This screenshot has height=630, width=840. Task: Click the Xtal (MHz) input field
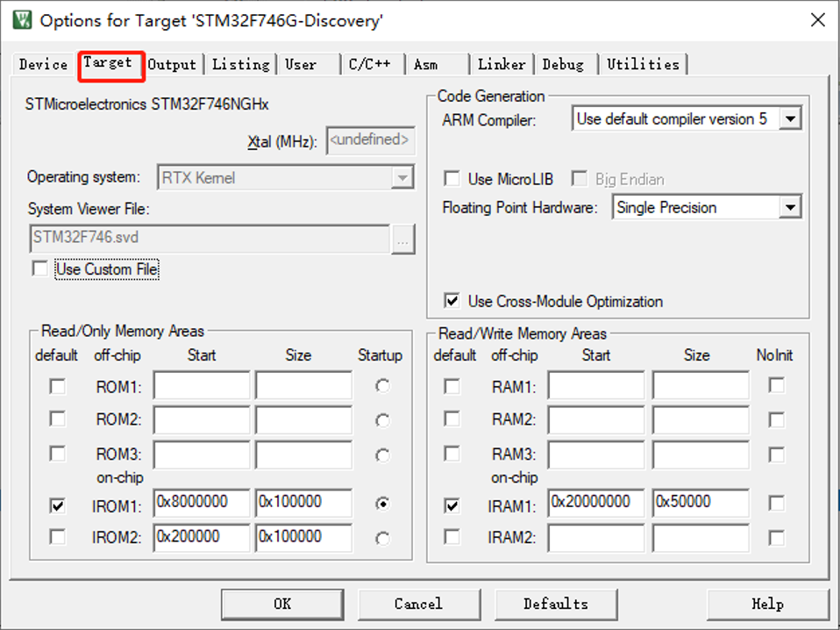click(x=370, y=140)
